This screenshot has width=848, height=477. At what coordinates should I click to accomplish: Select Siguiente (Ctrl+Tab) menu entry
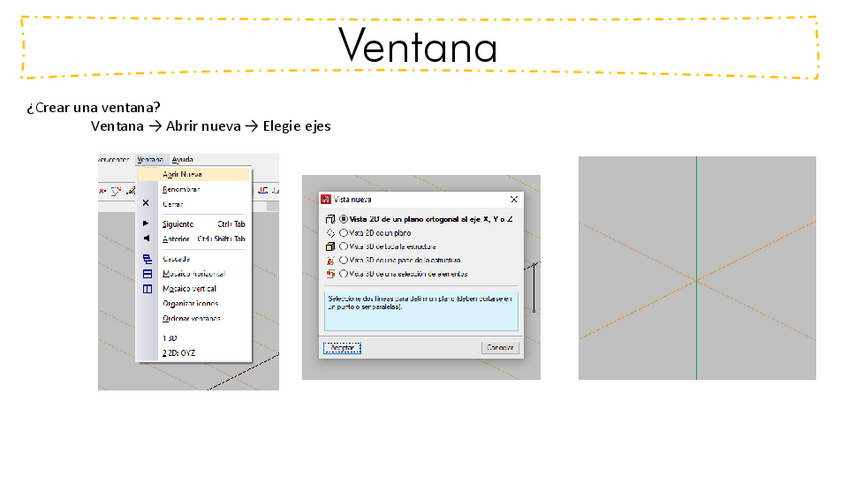(203, 224)
